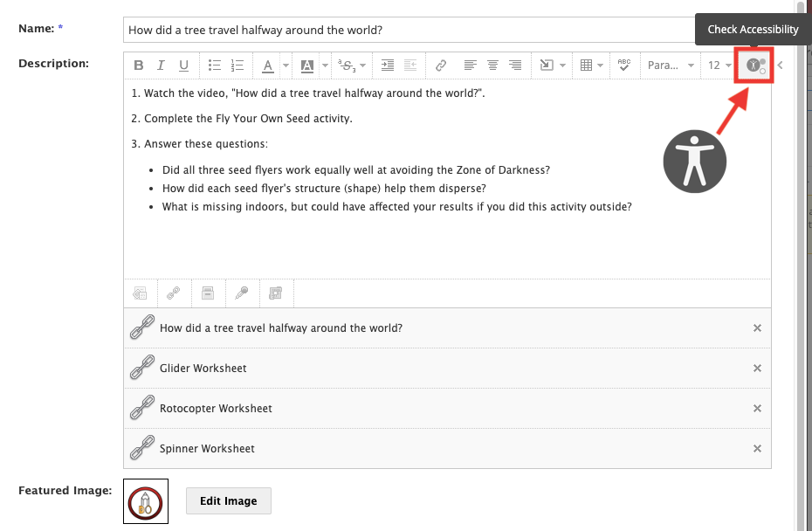Image resolution: width=812 pixels, height=531 pixels.
Task: Insert a numbered list
Action: (237, 66)
